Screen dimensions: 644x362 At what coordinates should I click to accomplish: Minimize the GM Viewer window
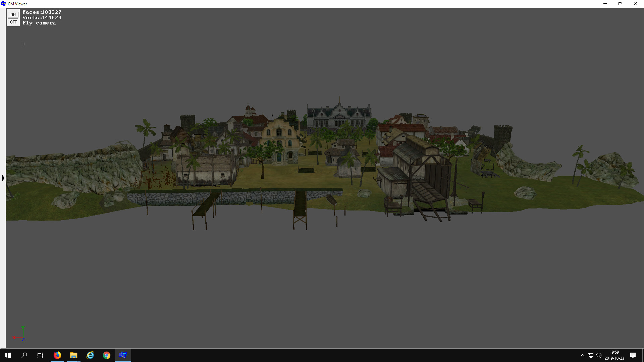coord(605,4)
